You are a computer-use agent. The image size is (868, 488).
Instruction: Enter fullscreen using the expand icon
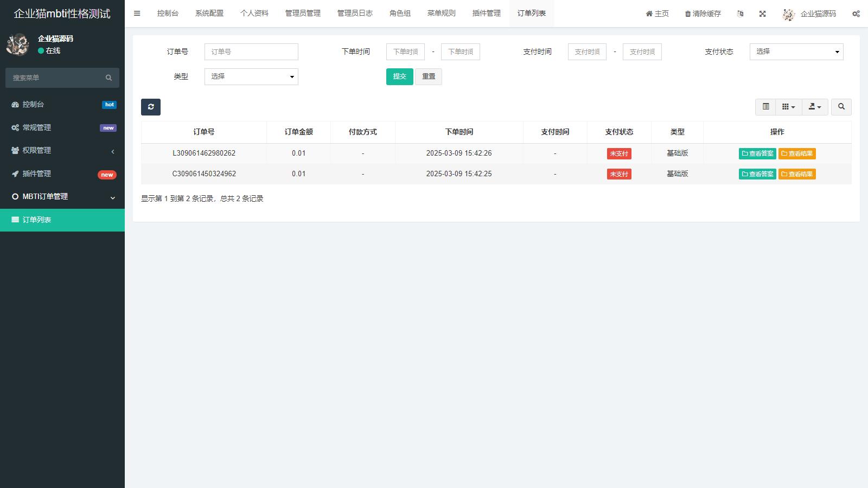pyautogui.click(x=762, y=14)
